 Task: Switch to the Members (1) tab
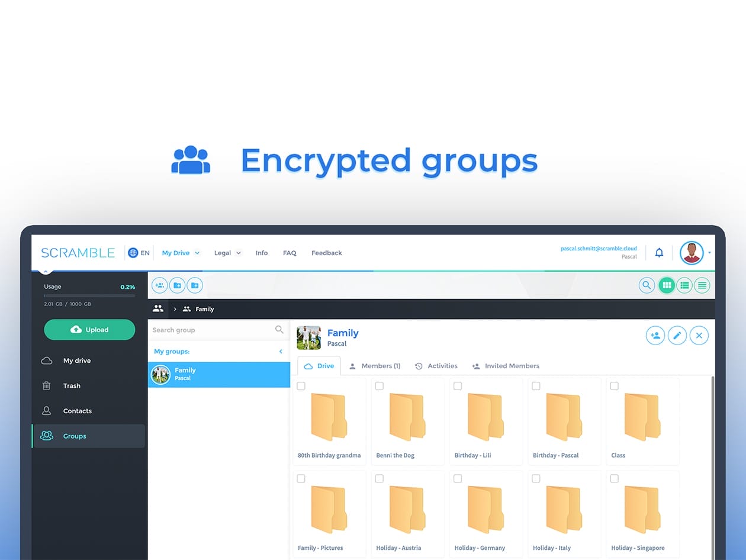[375, 366]
